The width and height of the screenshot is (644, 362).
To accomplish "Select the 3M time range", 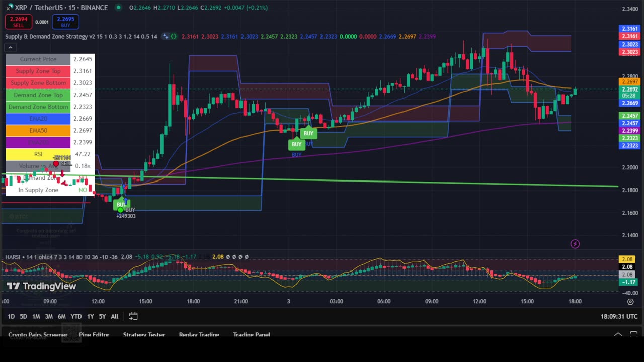I will click(49, 316).
